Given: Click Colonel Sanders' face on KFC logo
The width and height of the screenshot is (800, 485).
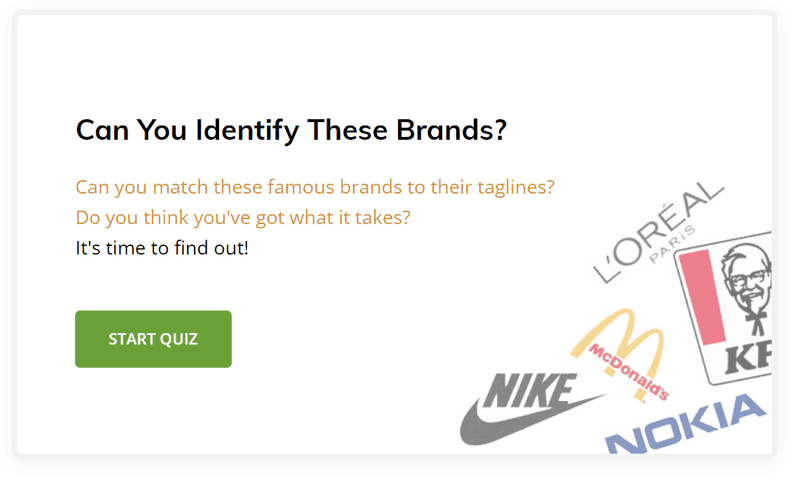Looking at the screenshot, I should (746, 278).
